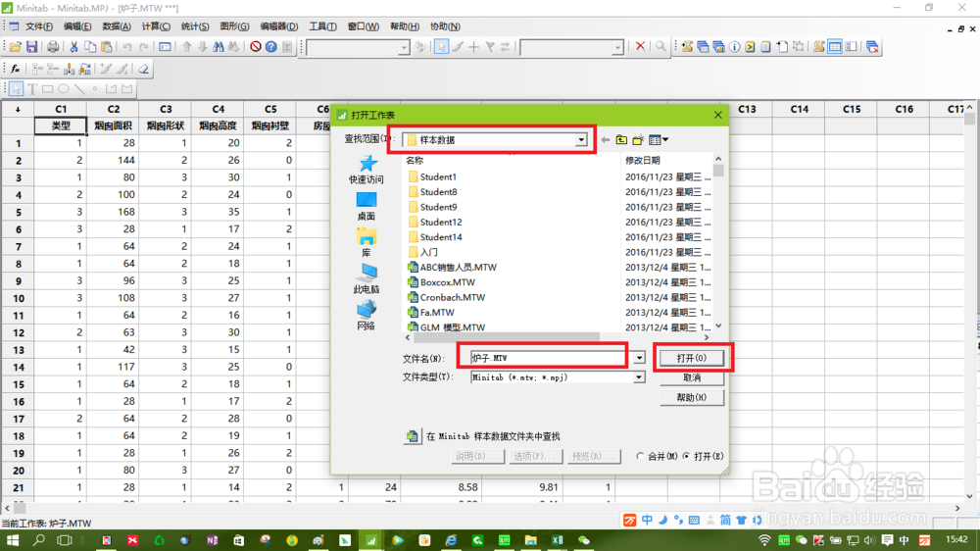This screenshot has height=551, width=980.
Task: Open the 工具(T) menu
Action: (x=322, y=26)
